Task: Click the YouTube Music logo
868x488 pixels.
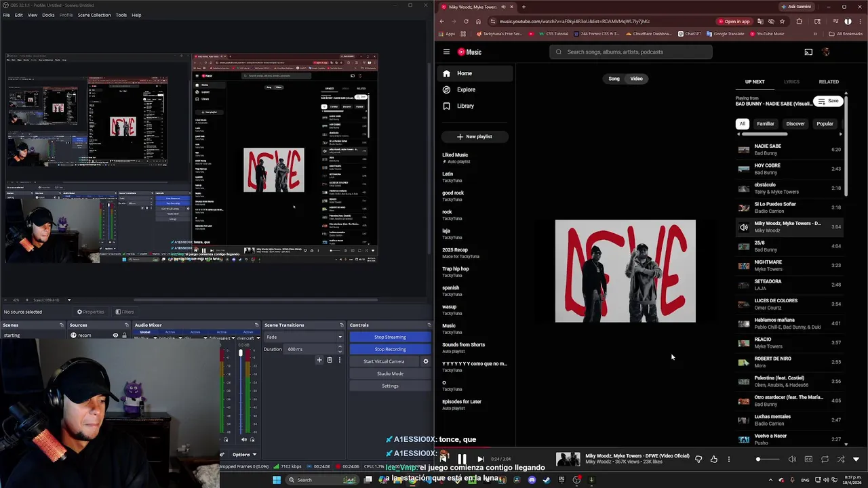Action: 469,52
